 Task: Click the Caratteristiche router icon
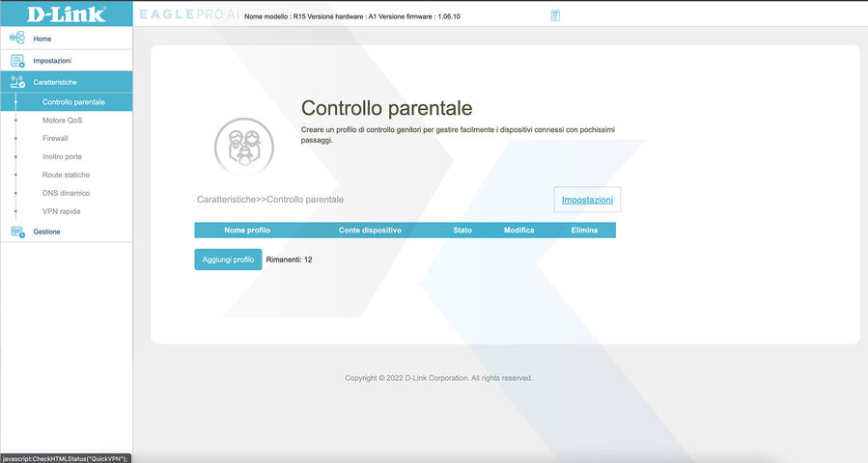[16, 82]
